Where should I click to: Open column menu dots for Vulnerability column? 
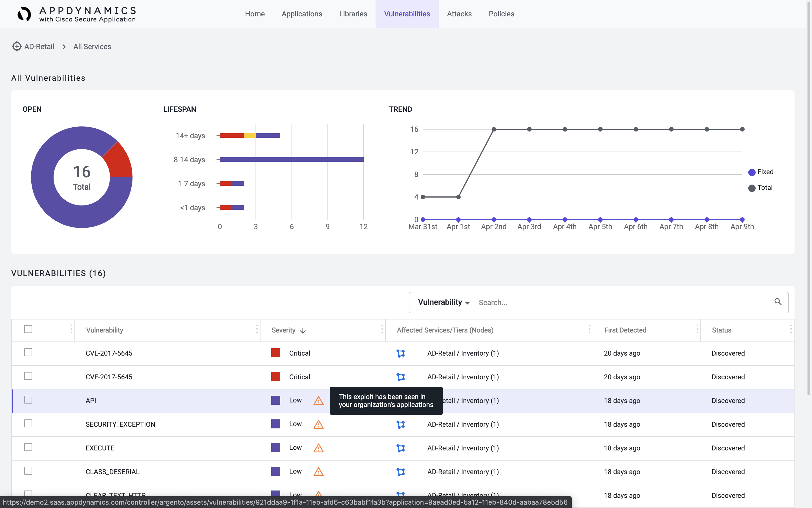click(257, 329)
